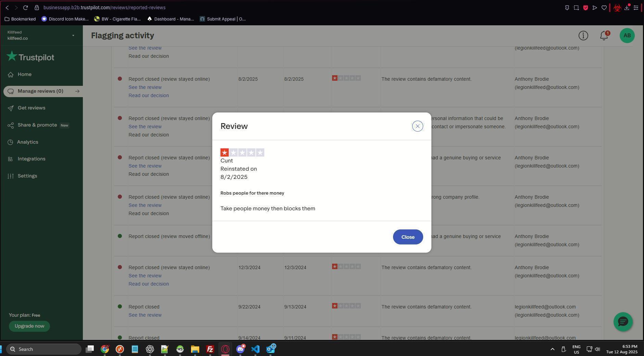This screenshot has height=356, width=644.
Task: Close the Review dialog with the X icon
Action: tap(417, 126)
